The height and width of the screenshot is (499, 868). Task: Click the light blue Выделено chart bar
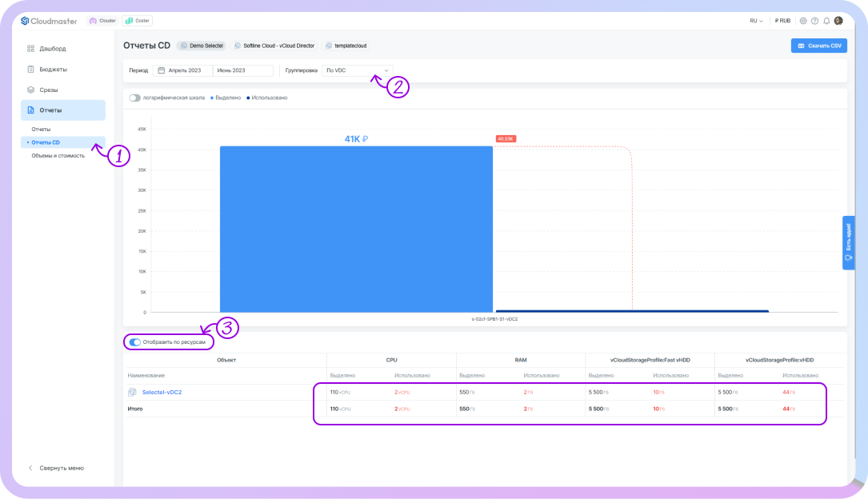pos(356,229)
